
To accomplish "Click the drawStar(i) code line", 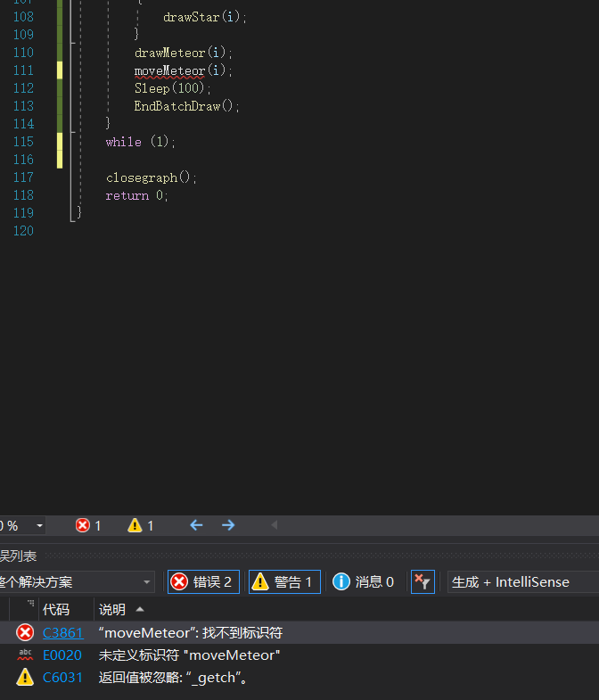I will 204,17.
